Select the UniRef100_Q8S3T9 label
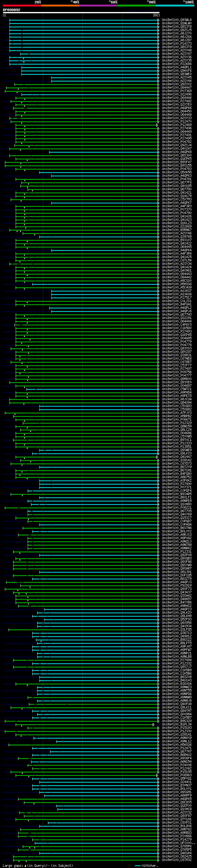The width and height of the screenshot is (197, 868). pos(177,47)
